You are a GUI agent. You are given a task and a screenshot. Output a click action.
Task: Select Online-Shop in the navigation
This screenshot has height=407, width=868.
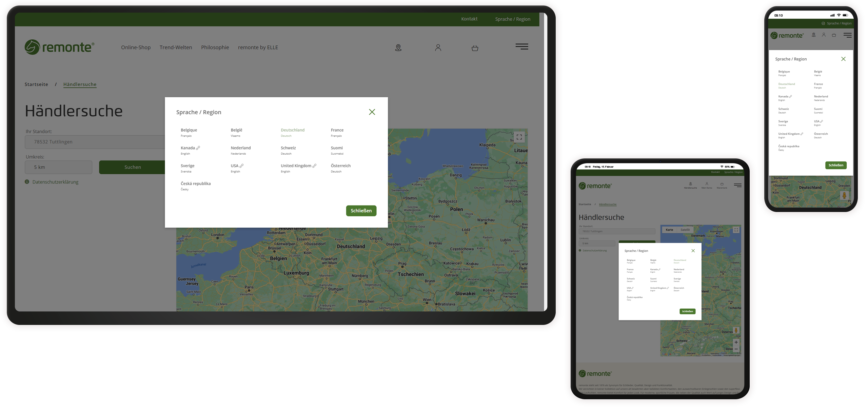[x=136, y=47]
